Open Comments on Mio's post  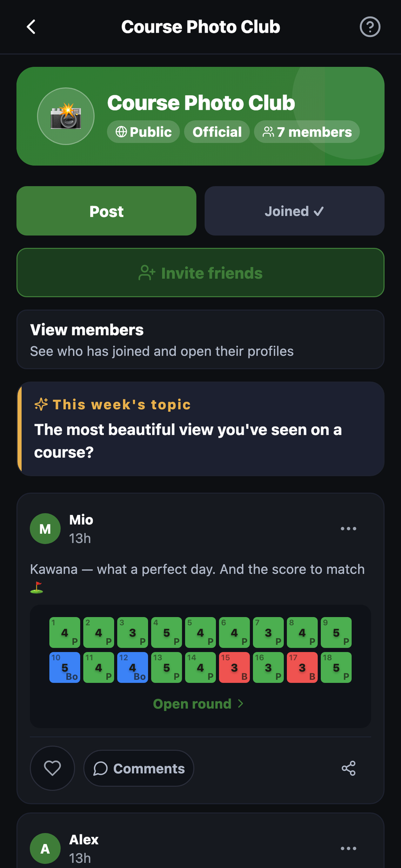[x=139, y=768]
